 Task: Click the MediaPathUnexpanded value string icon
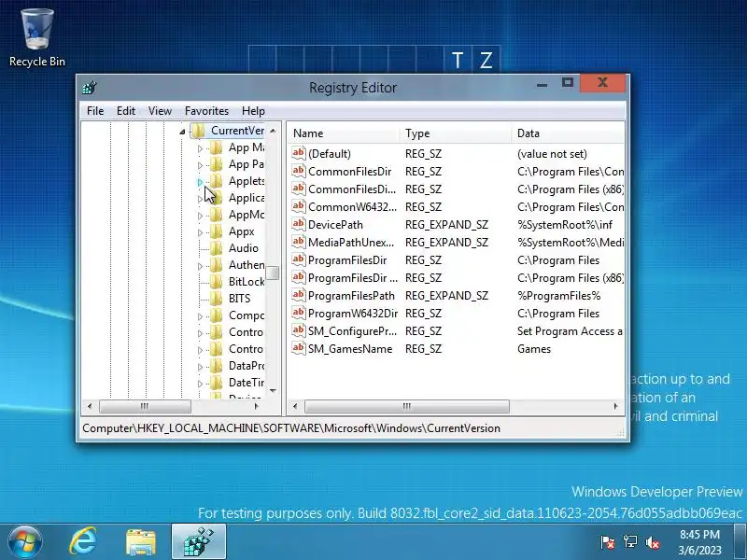298,242
